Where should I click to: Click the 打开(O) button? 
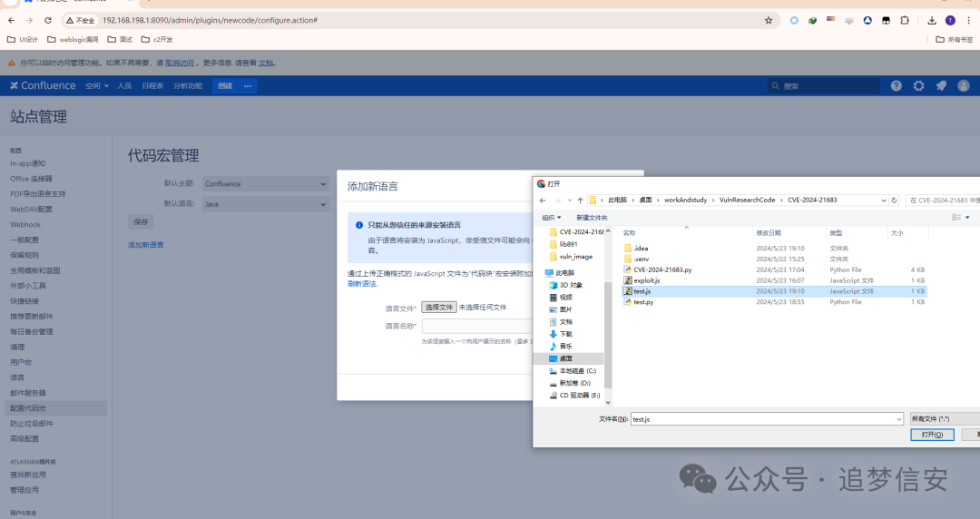click(x=932, y=435)
